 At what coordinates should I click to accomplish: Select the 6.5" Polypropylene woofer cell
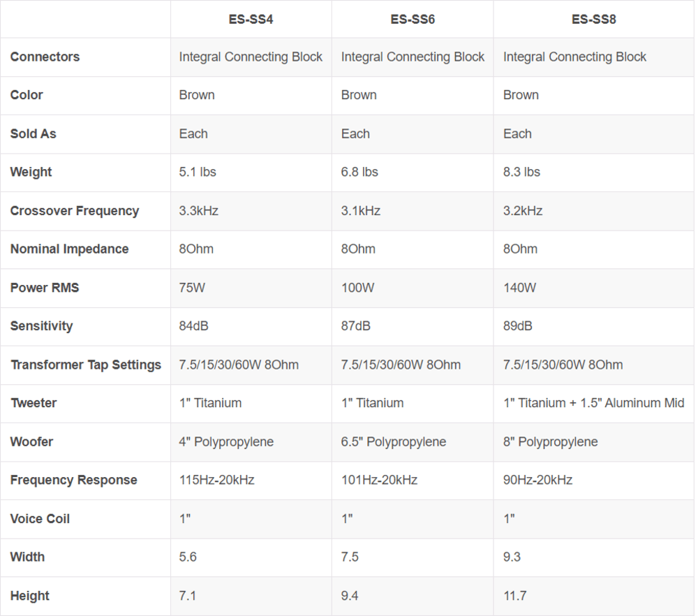394,442
